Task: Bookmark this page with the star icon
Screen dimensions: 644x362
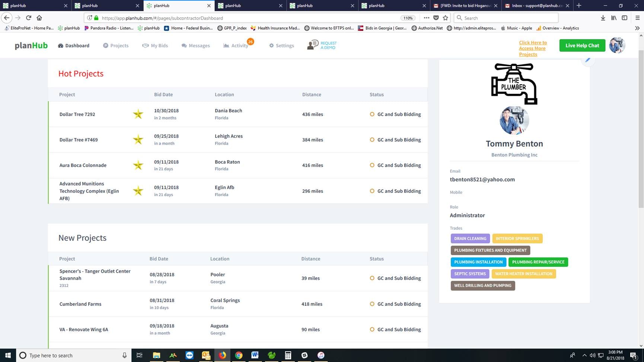Action: tap(445, 18)
